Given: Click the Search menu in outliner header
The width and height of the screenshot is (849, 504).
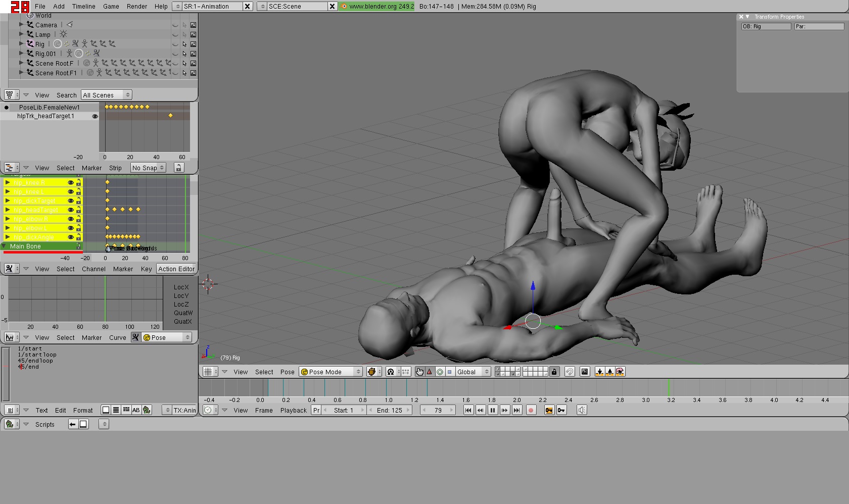Looking at the screenshot, I should point(67,95).
